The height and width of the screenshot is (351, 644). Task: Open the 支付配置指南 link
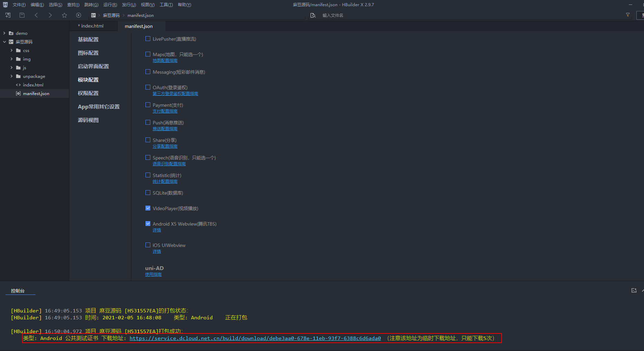click(x=165, y=111)
